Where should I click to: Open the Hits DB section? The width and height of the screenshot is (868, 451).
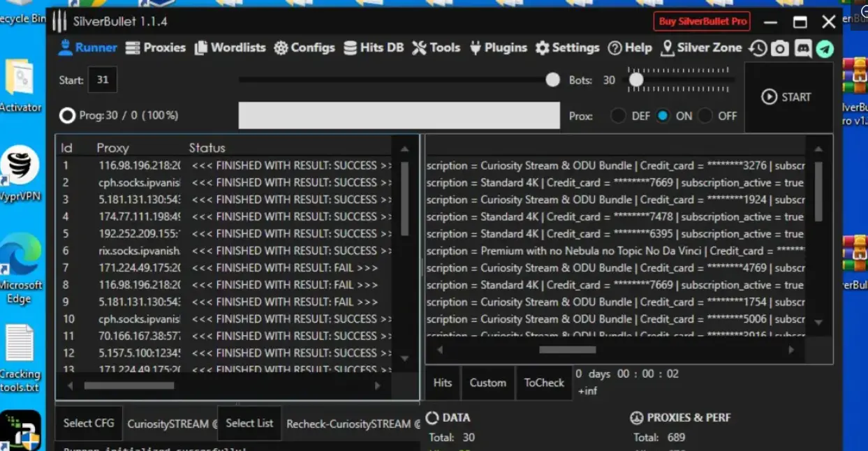(x=374, y=47)
